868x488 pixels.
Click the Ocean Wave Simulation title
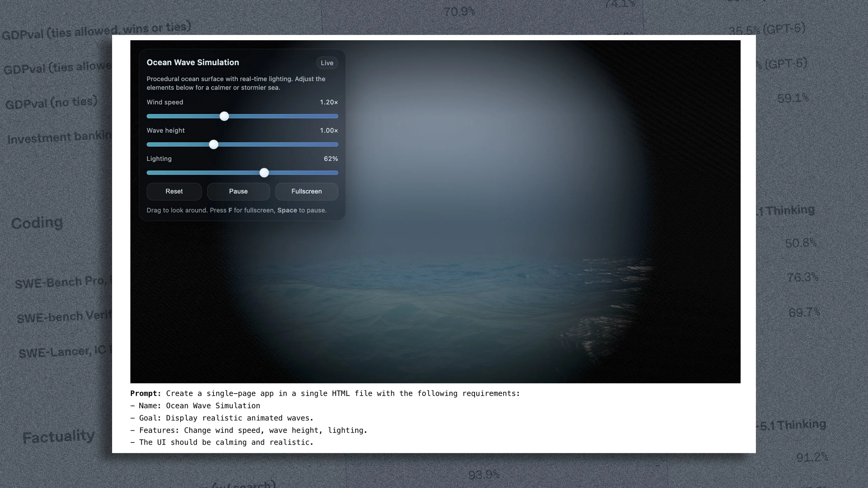point(192,62)
